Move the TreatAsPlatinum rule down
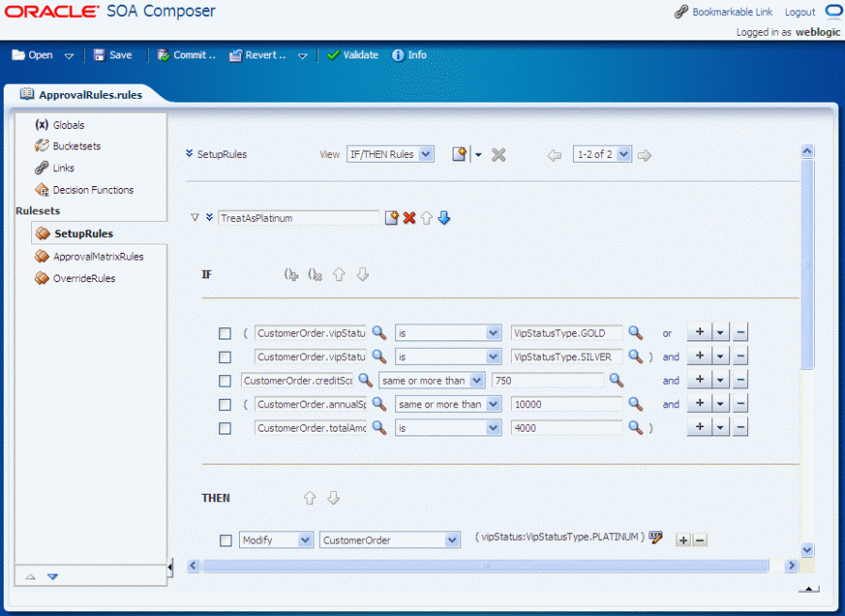The width and height of the screenshot is (845, 616). [x=444, y=218]
